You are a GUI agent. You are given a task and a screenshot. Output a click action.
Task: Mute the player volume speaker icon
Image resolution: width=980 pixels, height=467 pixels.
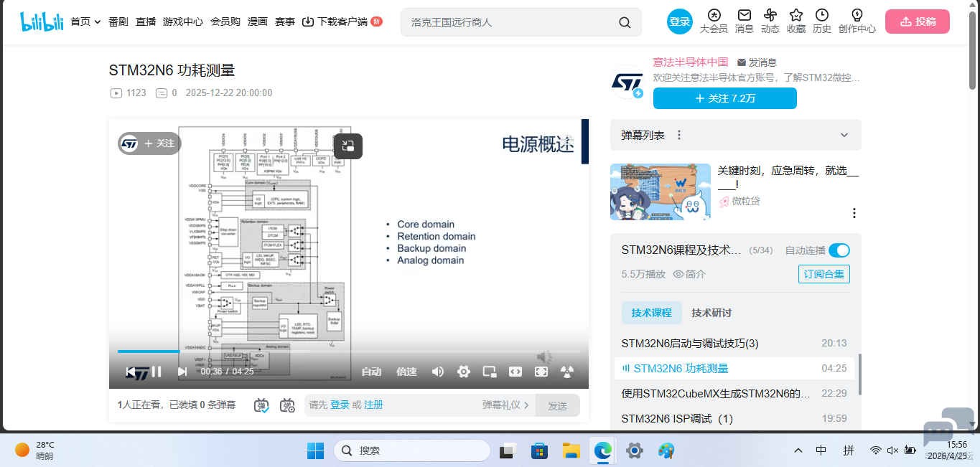[x=437, y=371]
